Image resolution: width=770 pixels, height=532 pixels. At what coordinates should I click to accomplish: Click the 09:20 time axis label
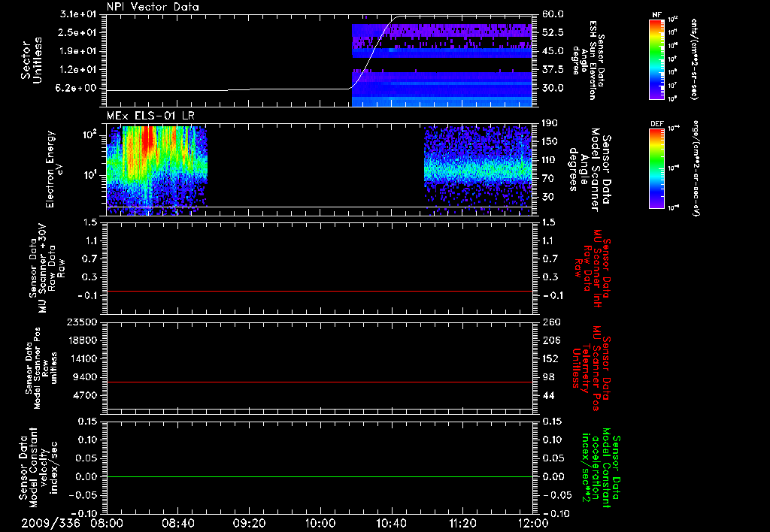tap(250, 523)
